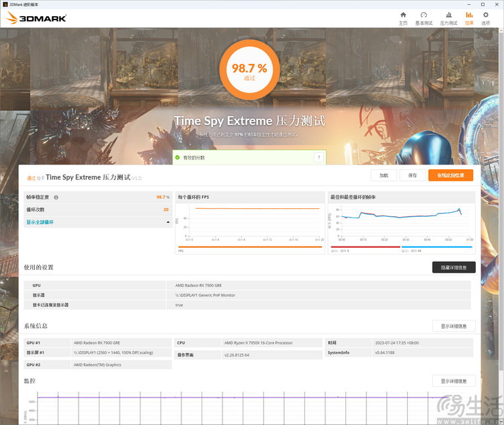
Task: Click the 3DMark title bar app icon
Action: (x=5, y=5)
